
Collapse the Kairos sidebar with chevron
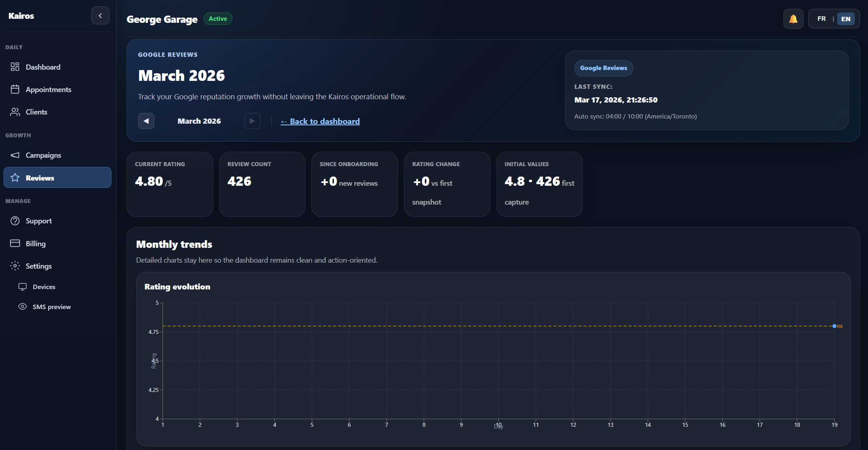coord(100,16)
